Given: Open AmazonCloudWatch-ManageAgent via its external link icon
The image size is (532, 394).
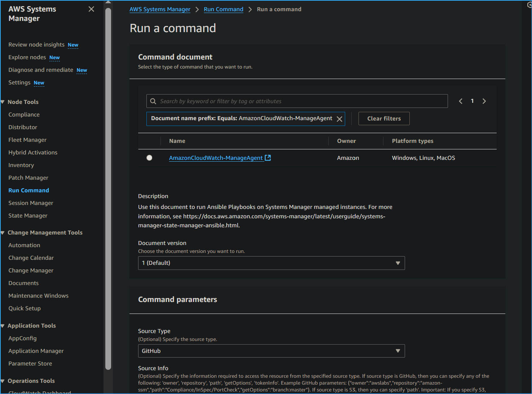Looking at the screenshot, I should point(268,157).
